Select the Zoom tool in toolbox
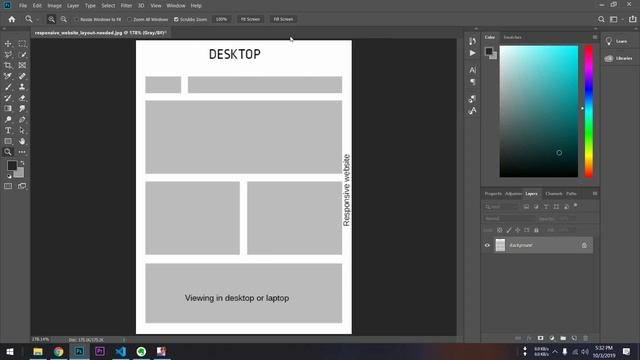 tap(8, 152)
